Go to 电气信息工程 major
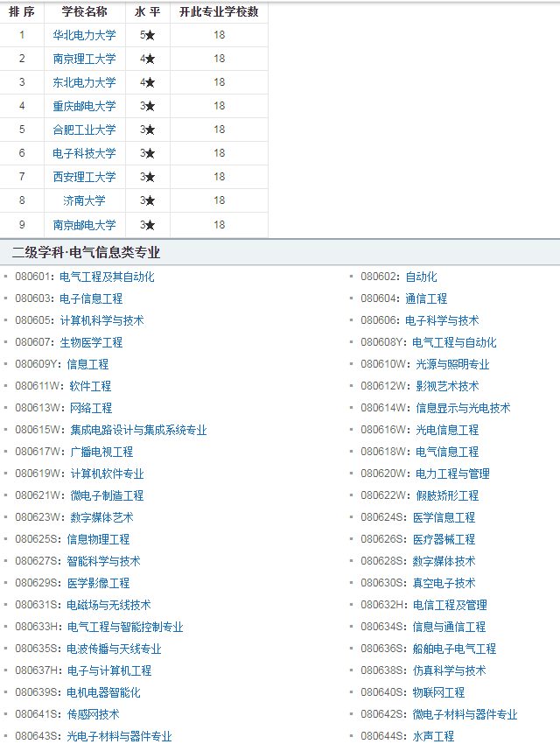Screen dimensions: 560x744 point(447,453)
